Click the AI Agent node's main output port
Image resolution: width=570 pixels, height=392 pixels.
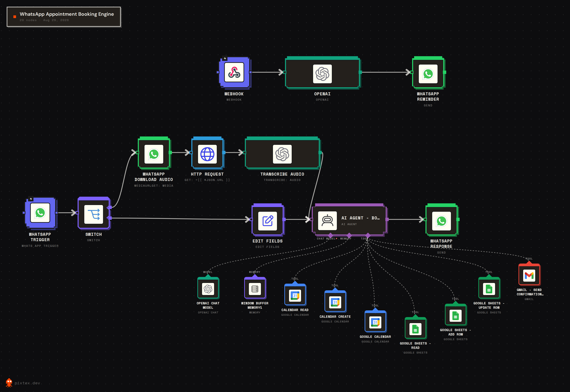[x=387, y=219]
